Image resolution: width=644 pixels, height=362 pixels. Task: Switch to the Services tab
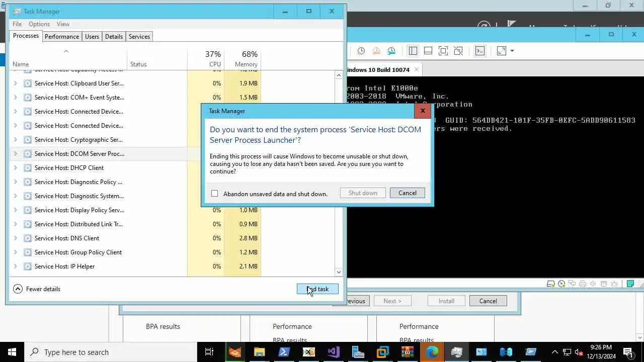point(139,37)
